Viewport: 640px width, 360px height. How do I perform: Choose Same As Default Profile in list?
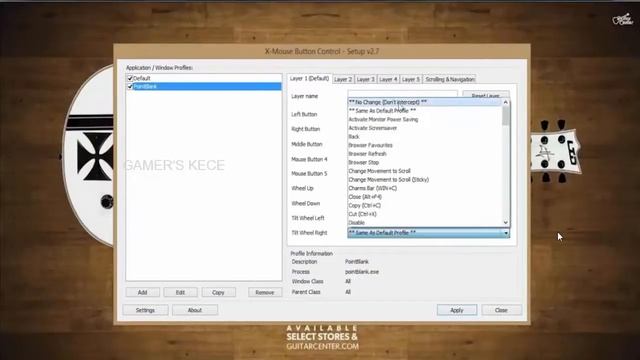424,111
